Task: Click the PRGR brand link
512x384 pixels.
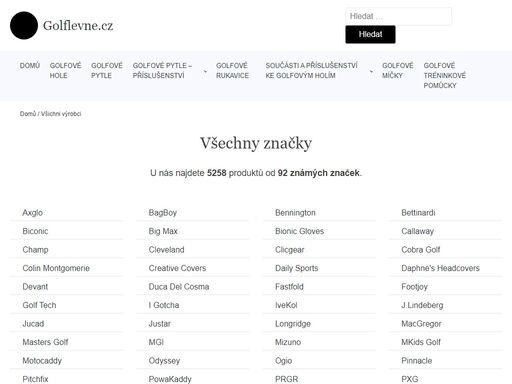Action: (286, 379)
